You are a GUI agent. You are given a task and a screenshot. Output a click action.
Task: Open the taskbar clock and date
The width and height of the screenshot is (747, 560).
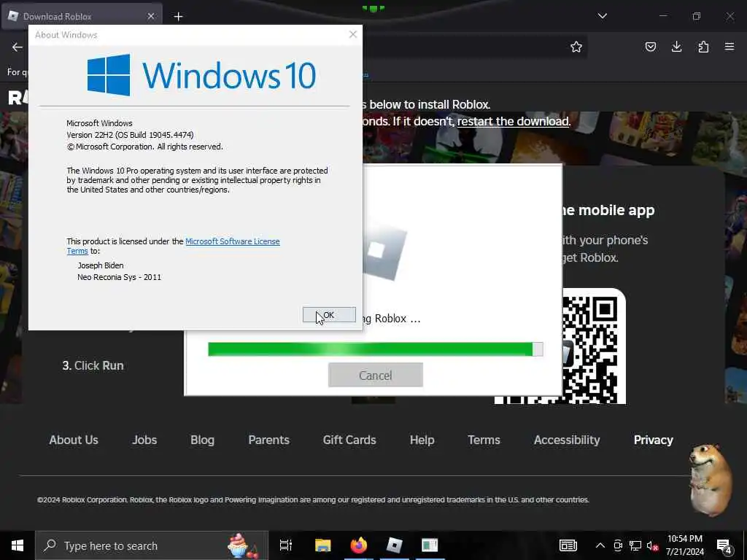(684, 545)
